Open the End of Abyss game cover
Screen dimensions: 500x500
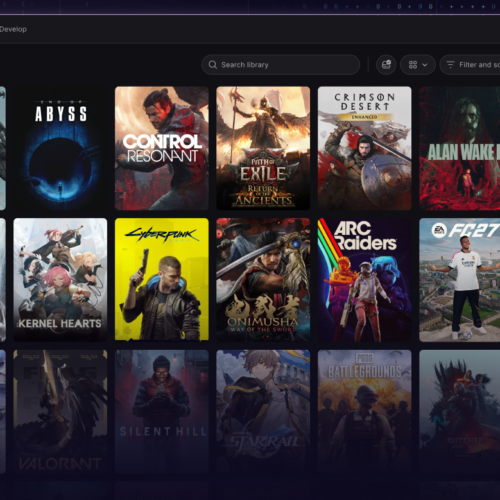60,148
